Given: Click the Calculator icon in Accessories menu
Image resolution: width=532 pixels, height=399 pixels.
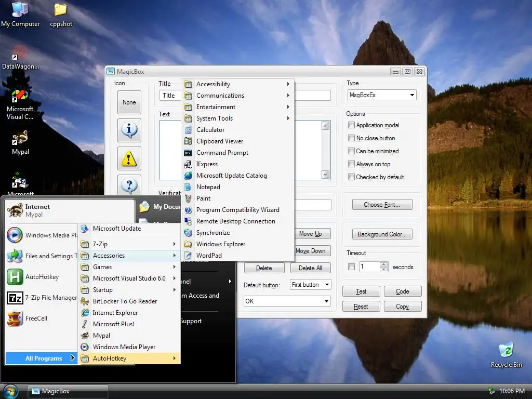Looking at the screenshot, I should point(188,129).
